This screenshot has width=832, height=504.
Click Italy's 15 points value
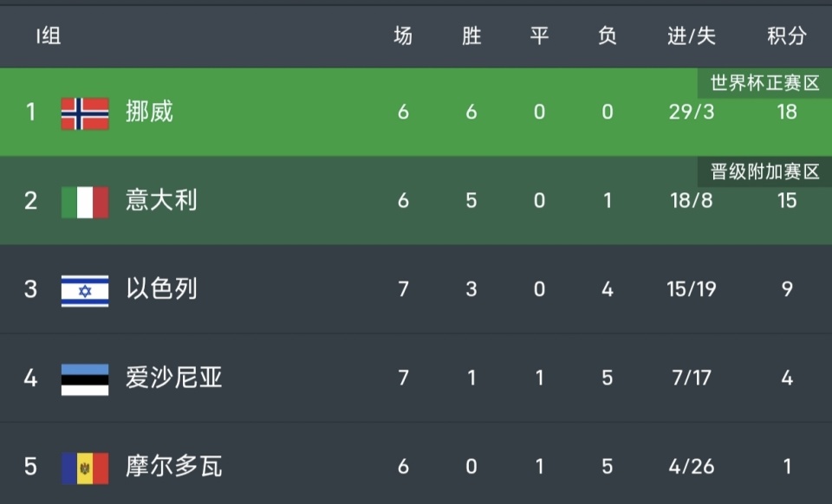tap(786, 201)
